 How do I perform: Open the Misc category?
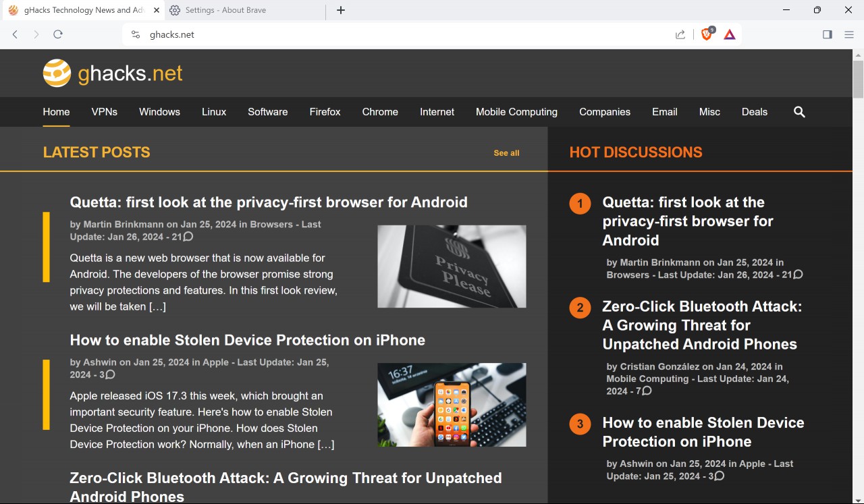709,112
